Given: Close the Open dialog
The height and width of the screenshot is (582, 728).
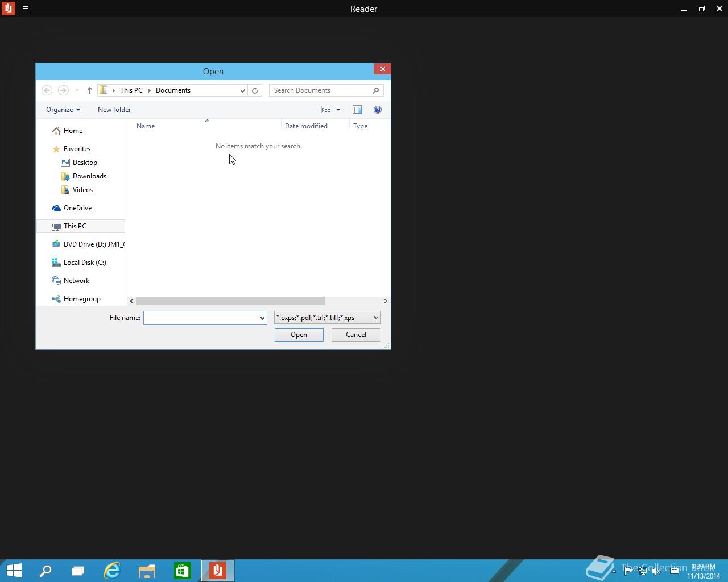Looking at the screenshot, I should click(x=382, y=69).
